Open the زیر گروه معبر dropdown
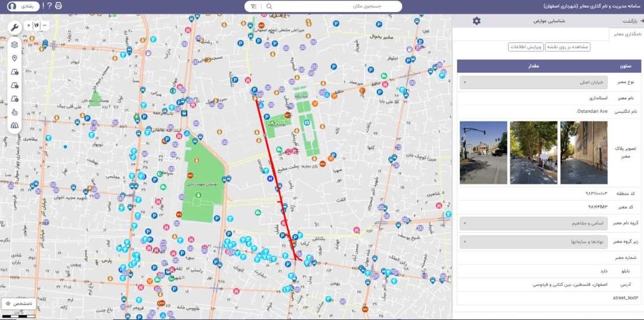This screenshot has height=320, width=644. tap(549, 242)
